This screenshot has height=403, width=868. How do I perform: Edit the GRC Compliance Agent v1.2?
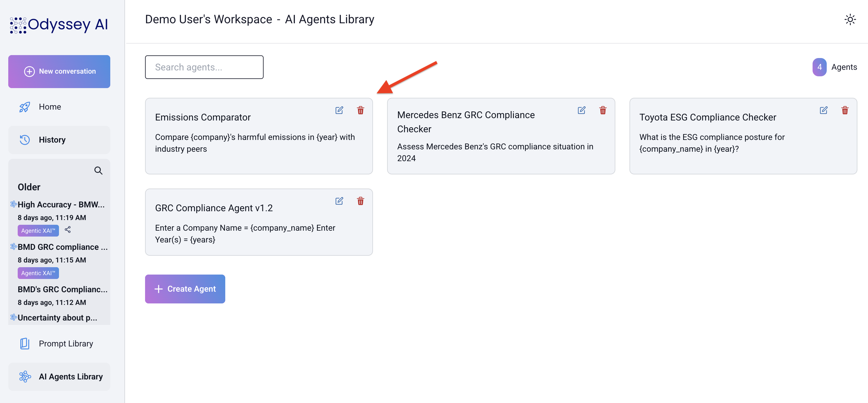pos(339,201)
